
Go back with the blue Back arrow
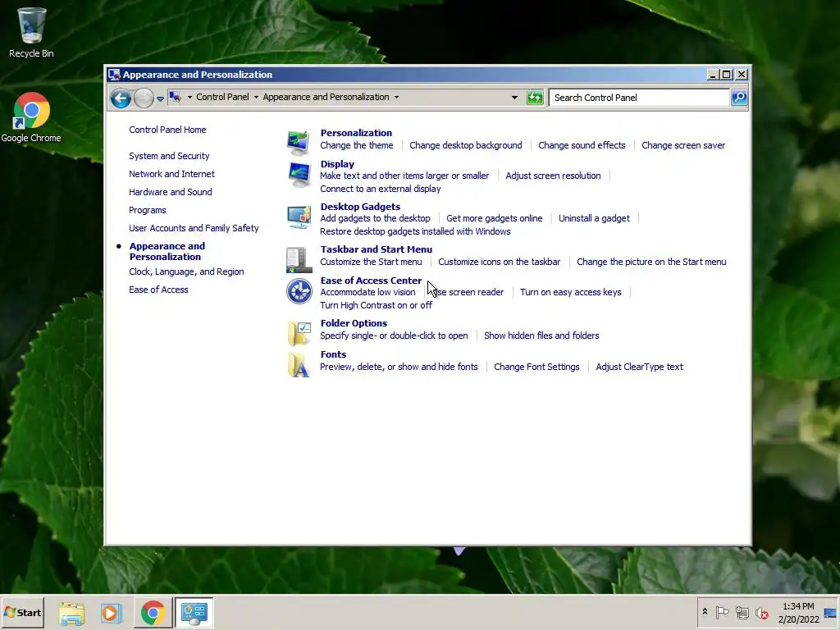tap(121, 98)
